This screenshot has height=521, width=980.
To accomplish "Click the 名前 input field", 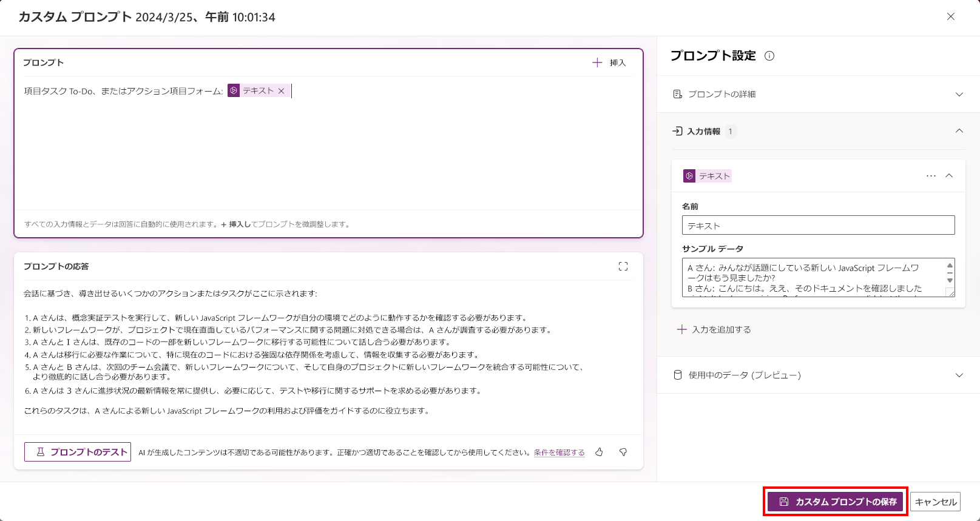I will (x=818, y=225).
